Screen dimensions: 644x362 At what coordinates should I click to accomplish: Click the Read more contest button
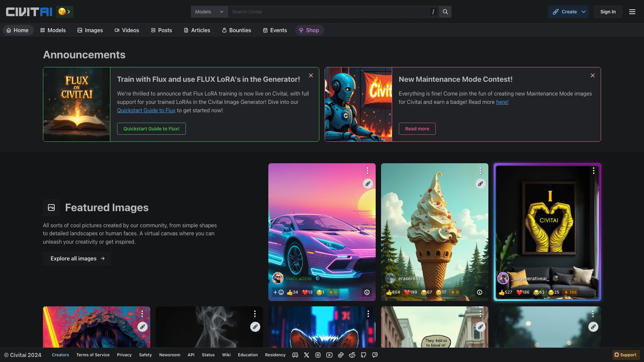point(417,129)
